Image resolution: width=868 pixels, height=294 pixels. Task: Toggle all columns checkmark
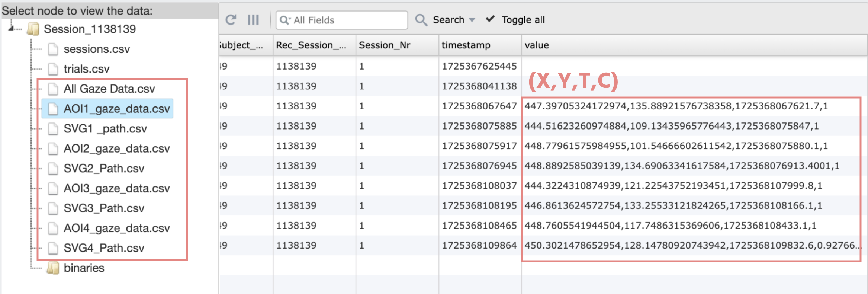tap(490, 19)
